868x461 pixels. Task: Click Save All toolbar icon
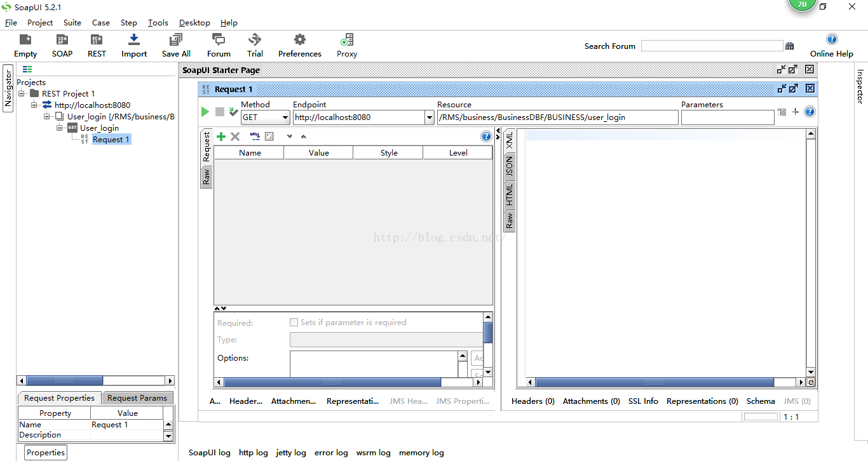[x=176, y=46]
